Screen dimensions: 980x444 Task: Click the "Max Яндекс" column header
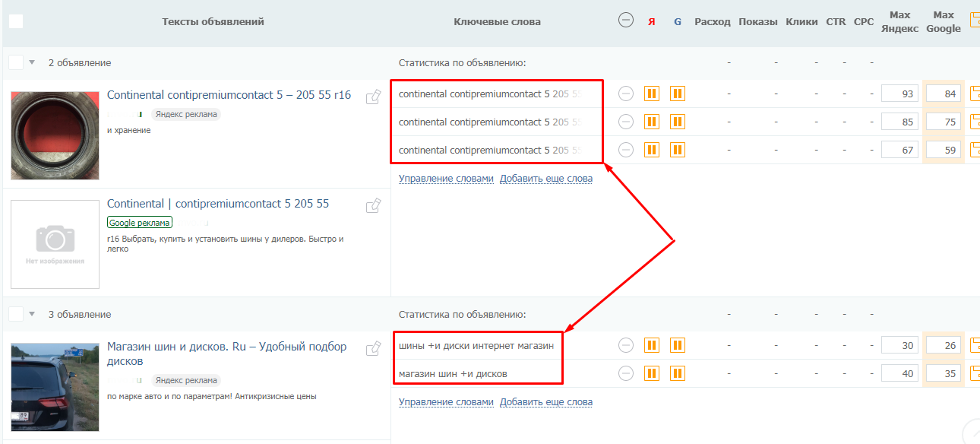[899, 22]
